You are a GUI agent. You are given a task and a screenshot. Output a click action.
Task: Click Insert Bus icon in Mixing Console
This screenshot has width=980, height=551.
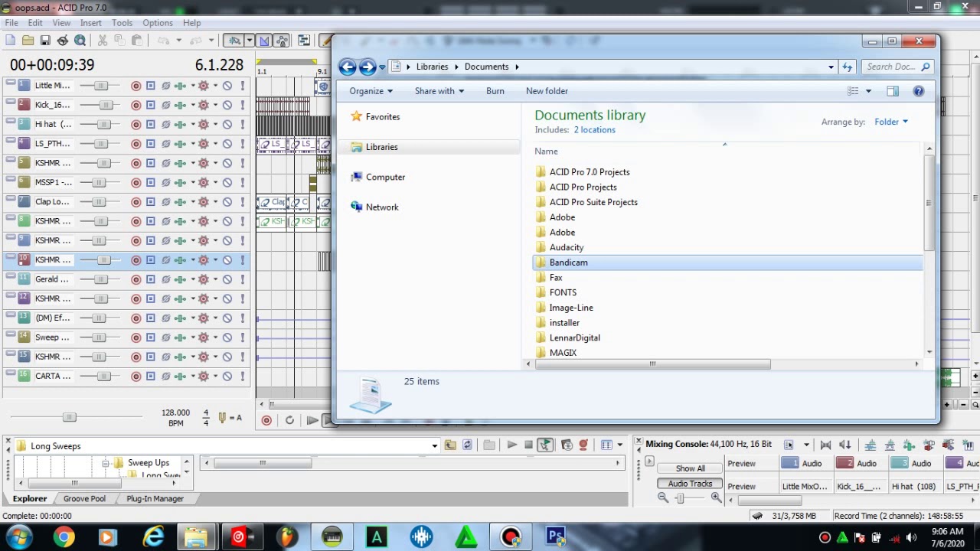pyautogui.click(x=890, y=445)
